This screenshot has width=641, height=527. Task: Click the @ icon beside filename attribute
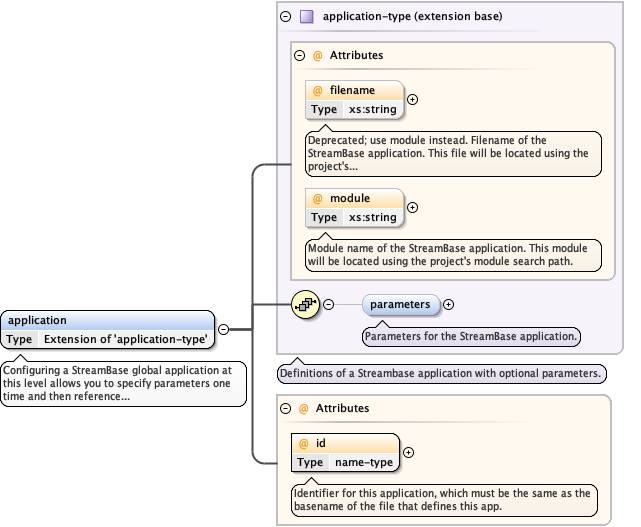pyautogui.click(x=318, y=90)
